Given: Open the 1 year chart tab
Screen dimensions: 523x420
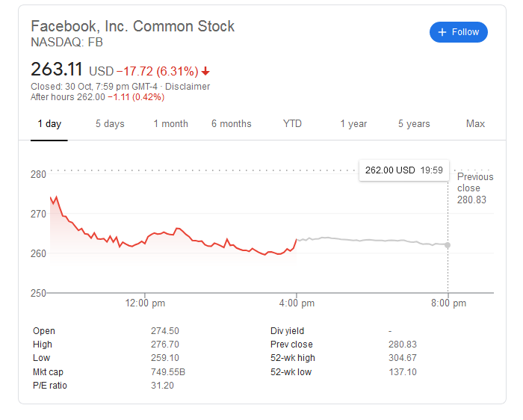Looking at the screenshot, I should [353, 124].
